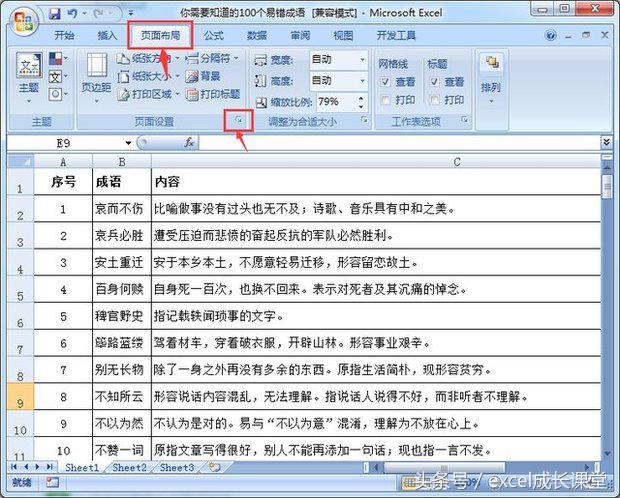Toggle headings view checkbox
The width and height of the screenshot is (620, 498).
pos(434,82)
